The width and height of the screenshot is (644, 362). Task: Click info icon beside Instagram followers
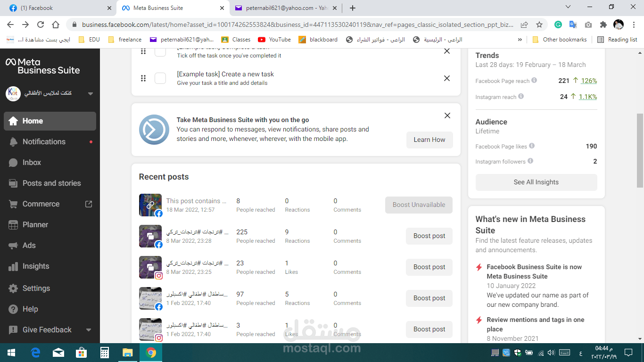point(530,161)
